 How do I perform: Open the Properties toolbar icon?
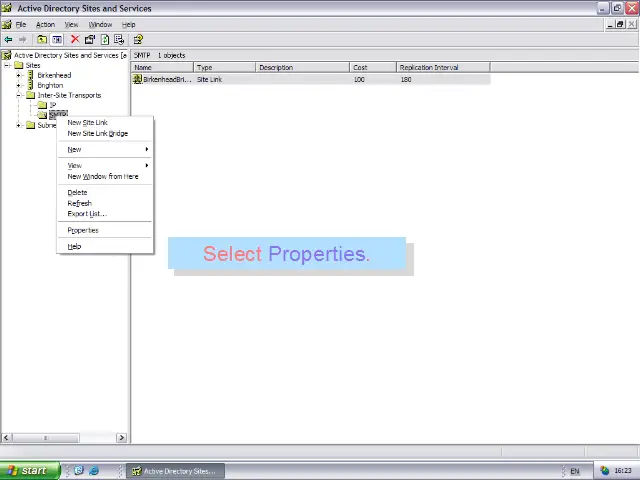tap(90, 40)
